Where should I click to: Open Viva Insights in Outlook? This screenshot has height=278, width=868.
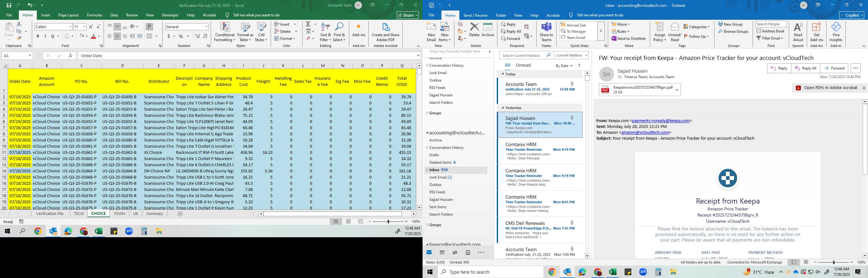(x=836, y=32)
